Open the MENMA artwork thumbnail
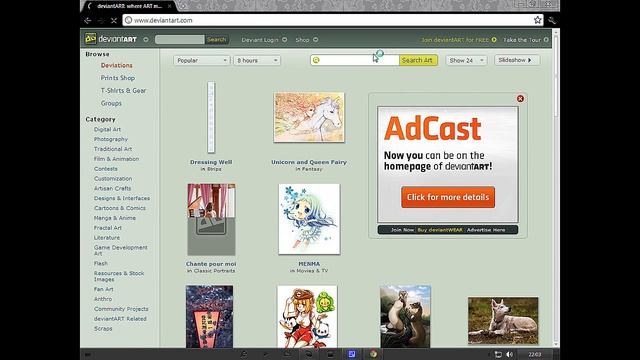 point(309,219)
